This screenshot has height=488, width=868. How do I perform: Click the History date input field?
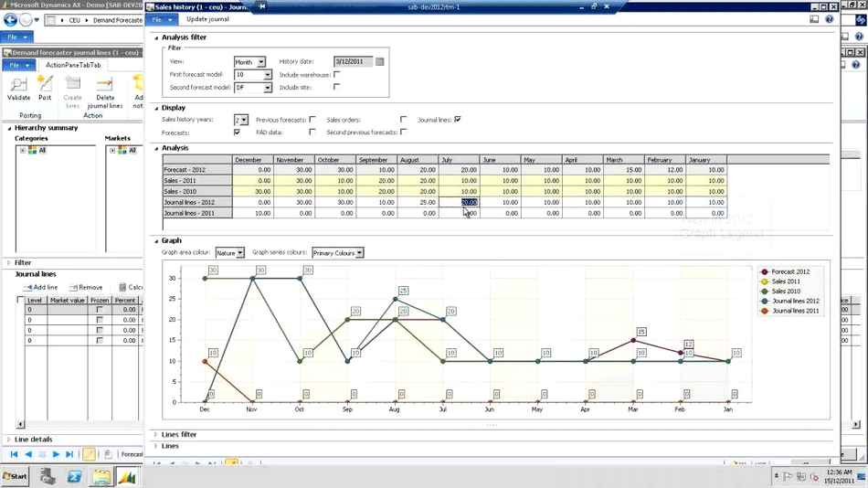tap(354, 61)
